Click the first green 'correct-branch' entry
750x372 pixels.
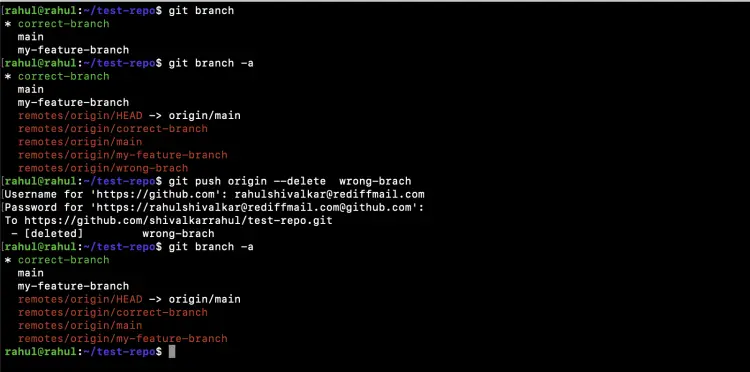click(x=64, y=23)
